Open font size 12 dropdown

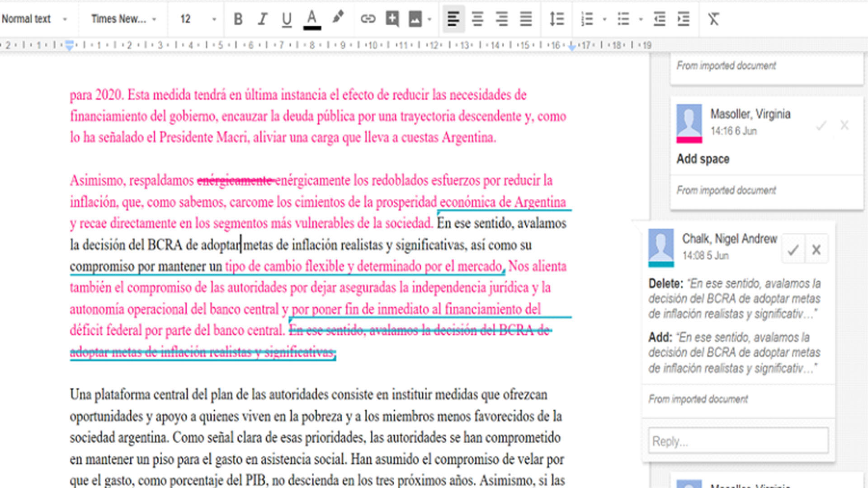(198, 19)
